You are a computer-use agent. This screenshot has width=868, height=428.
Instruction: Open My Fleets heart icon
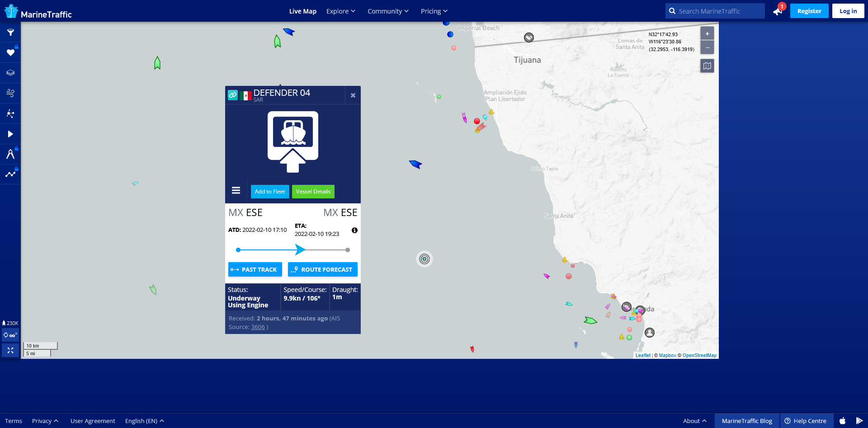coord(10,52)
